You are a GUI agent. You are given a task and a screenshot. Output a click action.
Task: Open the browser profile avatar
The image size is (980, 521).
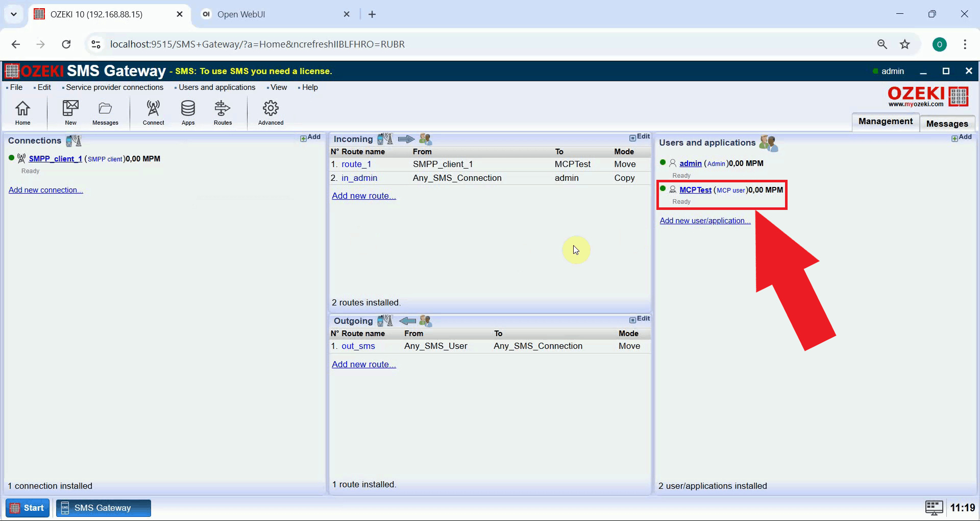click(x=940, y=44)
